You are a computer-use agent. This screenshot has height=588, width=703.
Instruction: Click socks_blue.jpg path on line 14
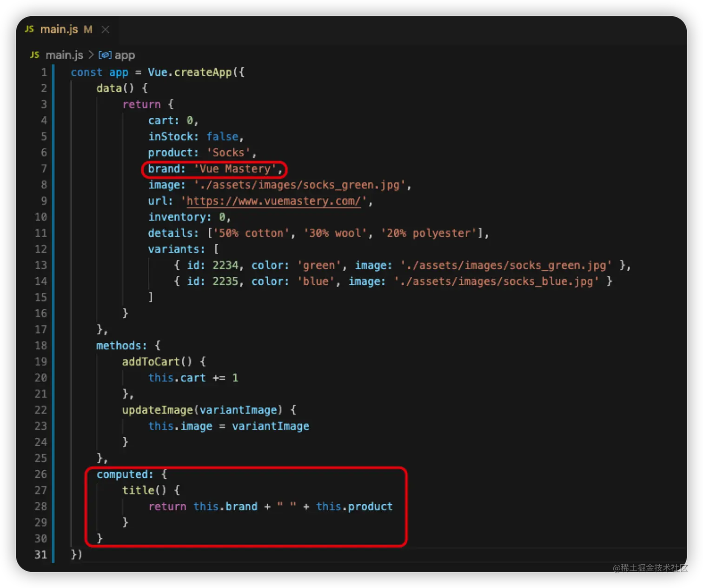496,281
